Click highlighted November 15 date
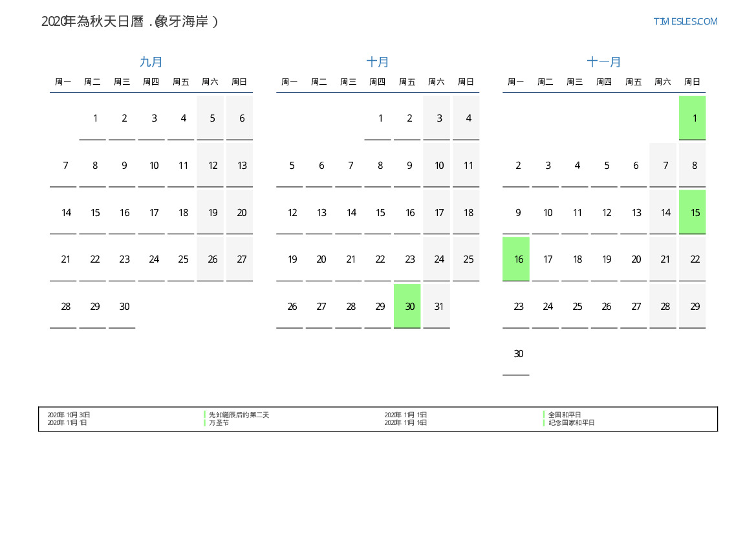This screenshot has width=756, height=535. click(692, 212)
